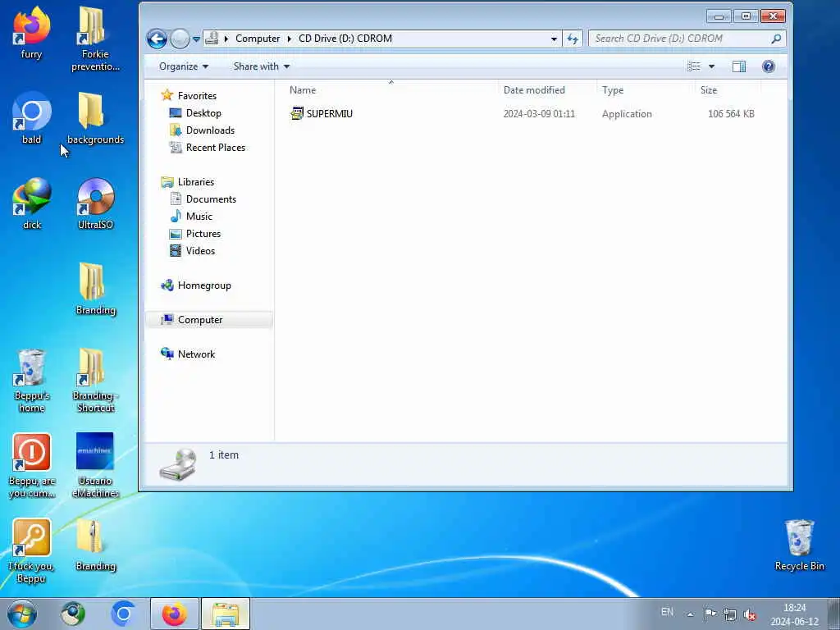Image resolution: width=840 pixels, height=630 pixels.
Task: Select the Usuario eMachines desktop icon
Action: tap(95, 466)
